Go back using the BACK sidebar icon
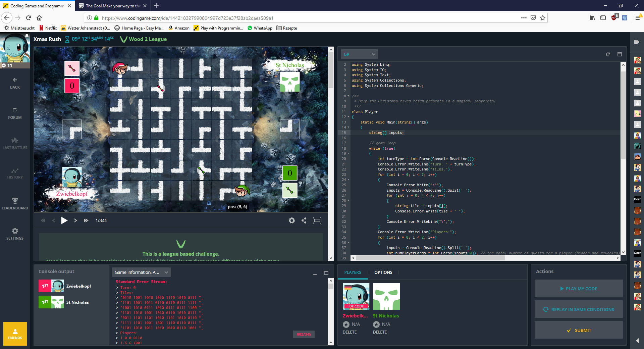The width and height of the screenshot is (644, 349). click(15, 83)
